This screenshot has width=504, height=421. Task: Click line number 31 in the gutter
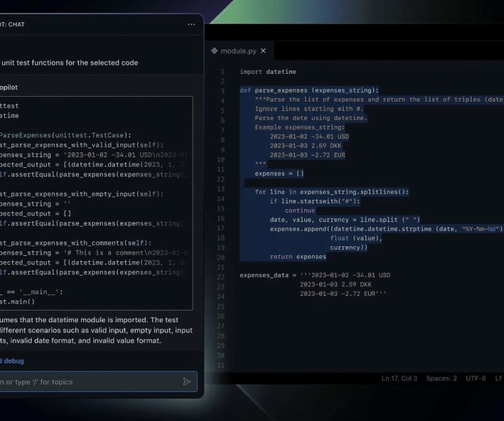pyautogui.click(x=221, y=365)
